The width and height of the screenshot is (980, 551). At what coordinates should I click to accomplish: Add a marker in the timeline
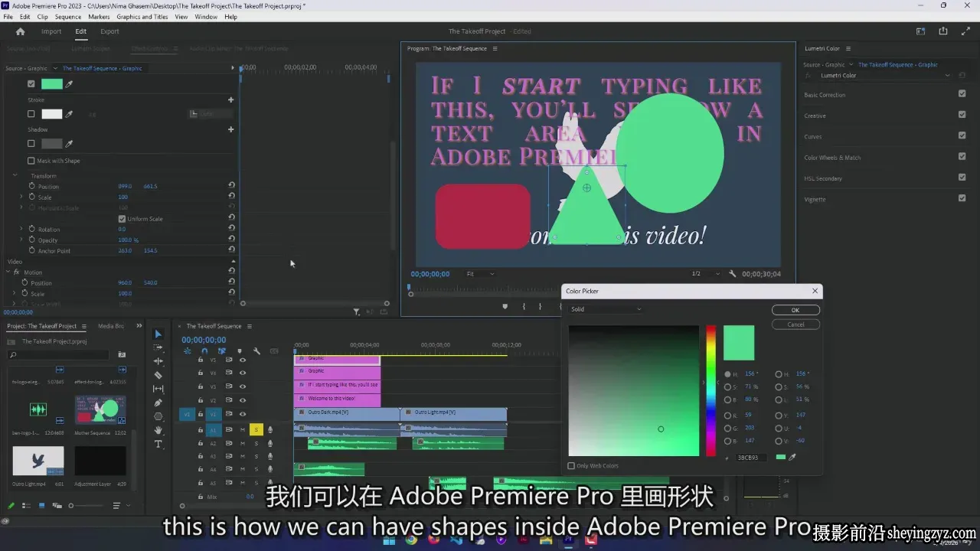(239, 351)
